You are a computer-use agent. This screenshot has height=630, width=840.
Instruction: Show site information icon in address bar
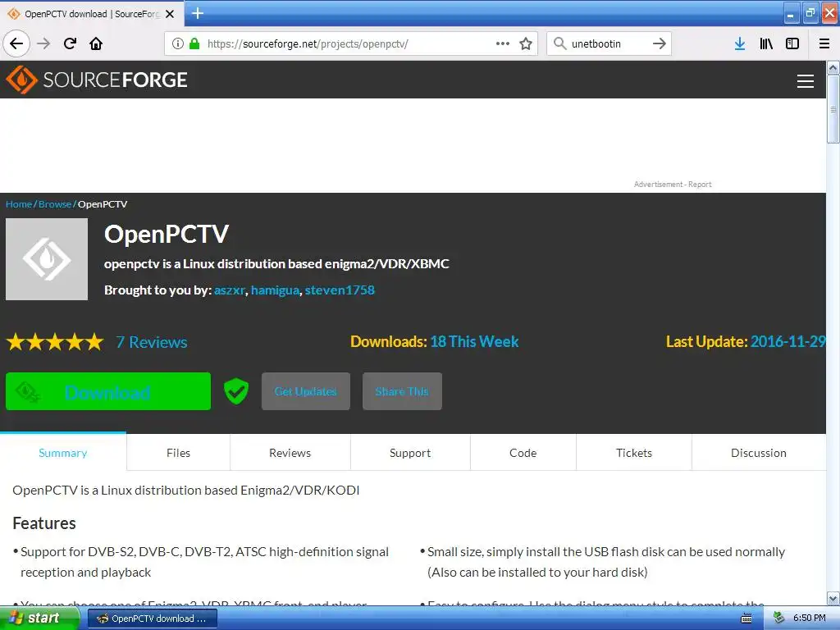tap(178, 43)
